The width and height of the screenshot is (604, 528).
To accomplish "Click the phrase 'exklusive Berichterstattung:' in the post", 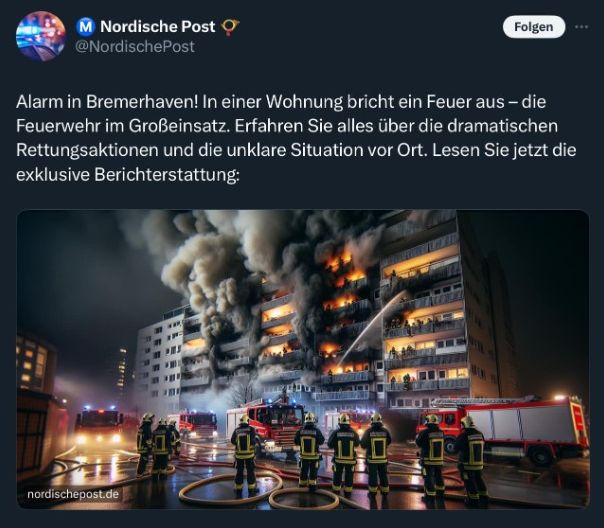I will tap(128, 174).
